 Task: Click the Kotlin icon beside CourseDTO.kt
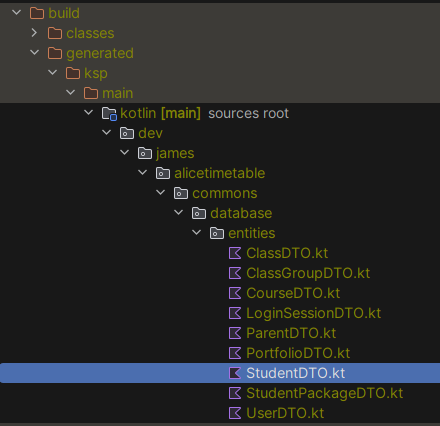pyautogui.click(x=235, y=293)
